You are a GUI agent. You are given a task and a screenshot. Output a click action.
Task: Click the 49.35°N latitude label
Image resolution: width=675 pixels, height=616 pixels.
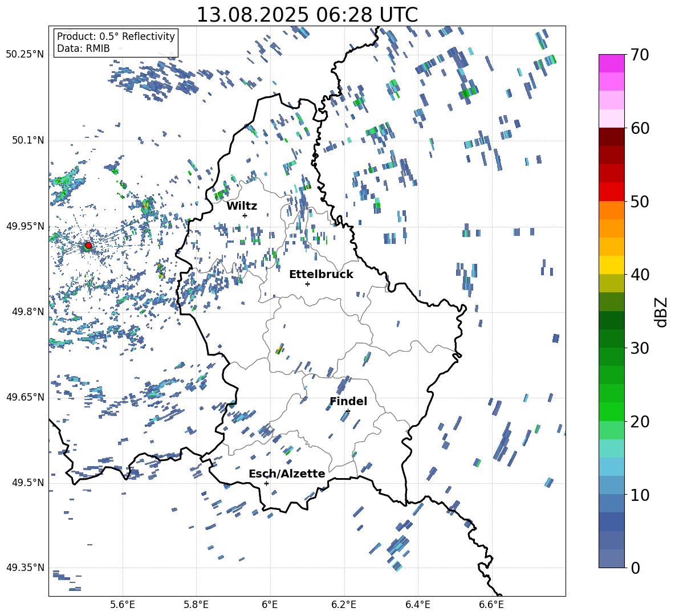coord(25,568)
